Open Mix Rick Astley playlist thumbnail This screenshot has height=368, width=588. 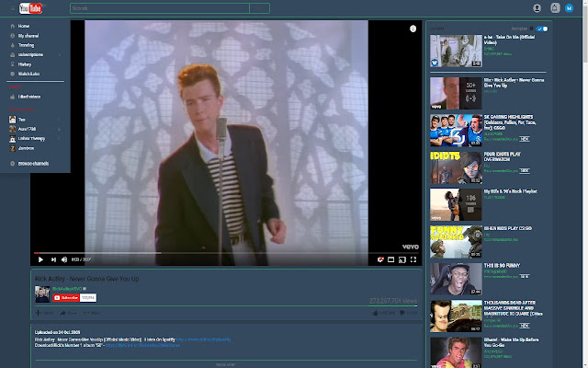click(456, 94)
